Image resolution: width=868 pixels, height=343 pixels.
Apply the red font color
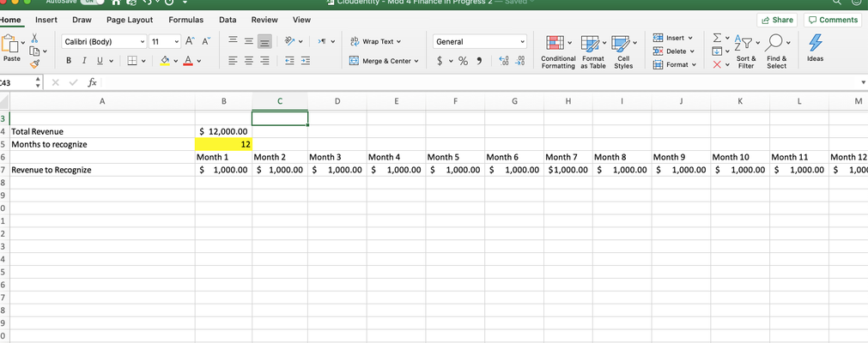188,61
